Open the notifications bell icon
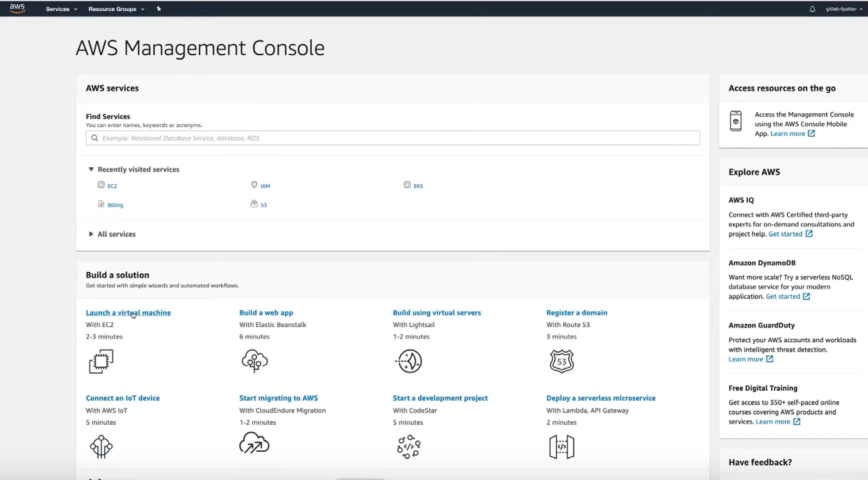This screenshot has width=868, height=480. click(x=812, y=9)
